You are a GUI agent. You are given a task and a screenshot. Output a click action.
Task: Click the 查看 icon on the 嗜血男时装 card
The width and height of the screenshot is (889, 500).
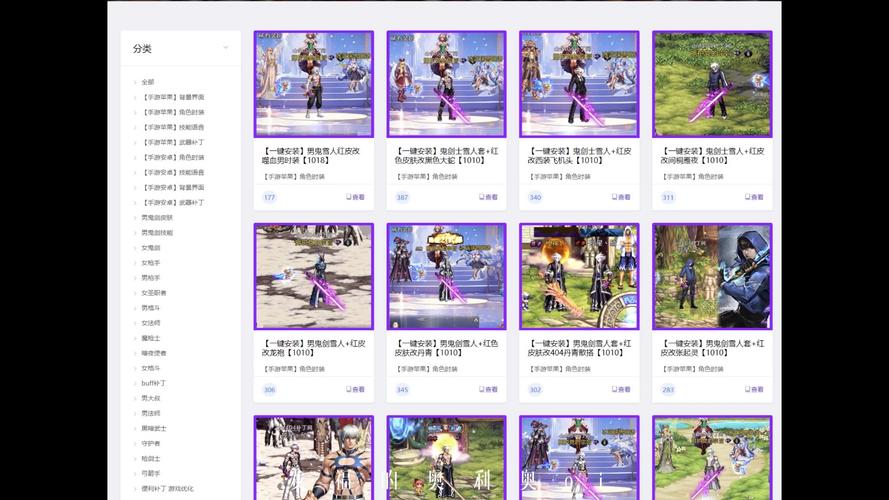tap(355, 197)
